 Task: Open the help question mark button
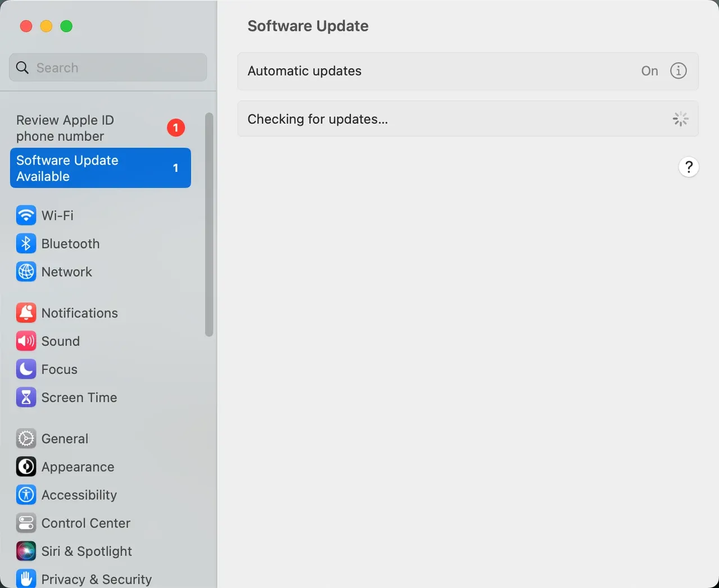coord(689,167)
